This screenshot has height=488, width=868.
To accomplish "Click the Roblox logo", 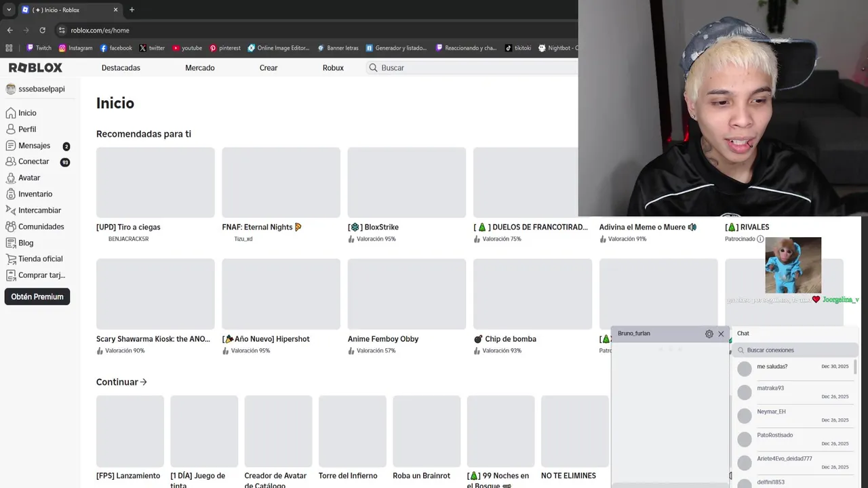I will 35,68.
